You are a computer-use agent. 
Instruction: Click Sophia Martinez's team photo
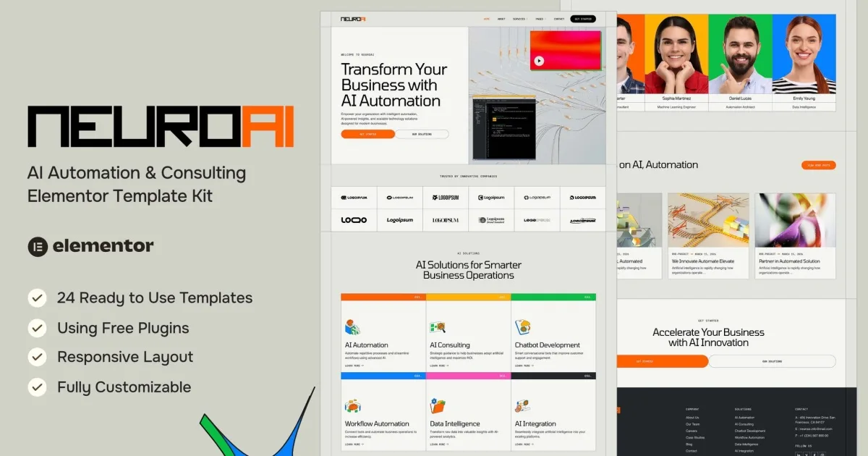676,54
